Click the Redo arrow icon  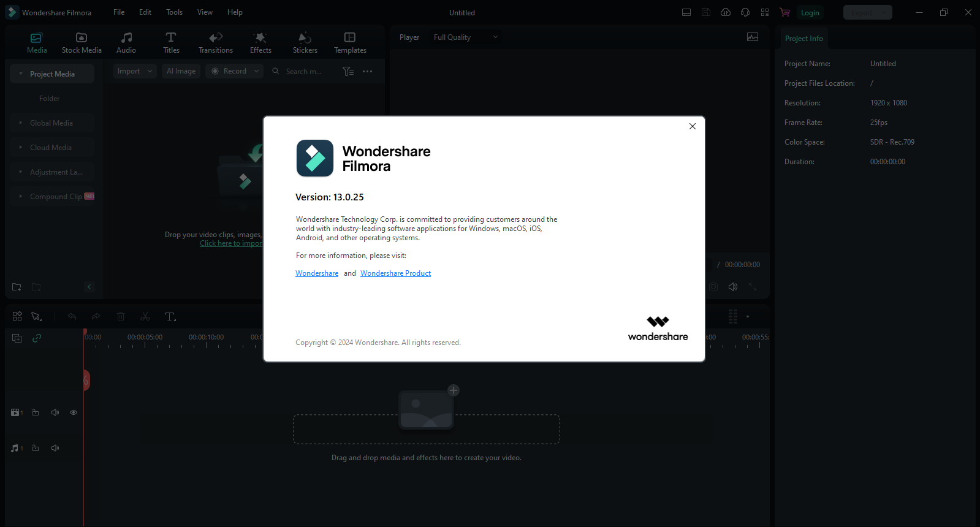click(96, 316)
